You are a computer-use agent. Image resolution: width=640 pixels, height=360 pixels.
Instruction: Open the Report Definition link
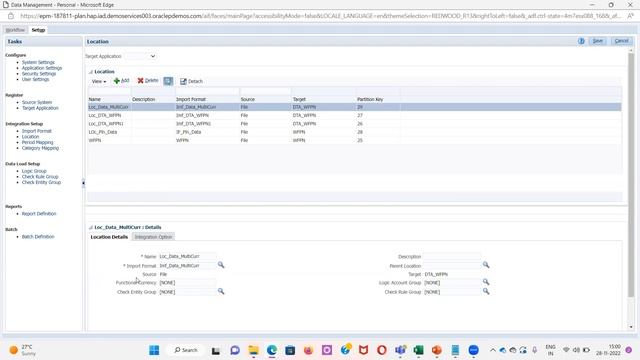pos(39,214)
